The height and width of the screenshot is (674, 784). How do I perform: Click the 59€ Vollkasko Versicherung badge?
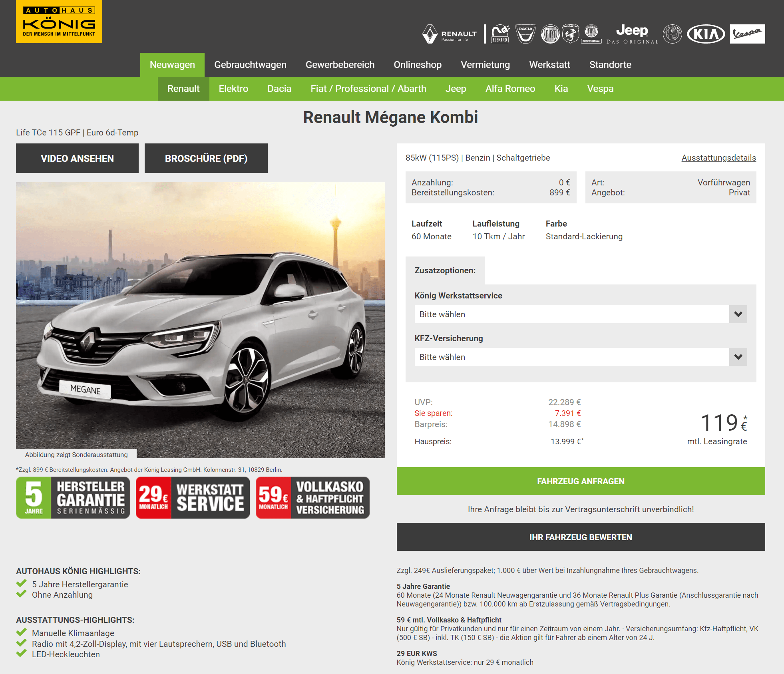312,497
